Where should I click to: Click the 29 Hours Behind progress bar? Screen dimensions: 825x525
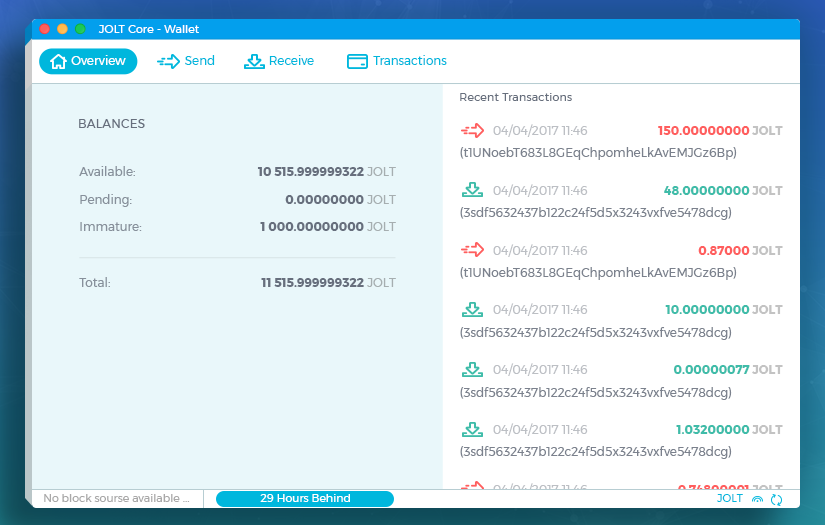pyautogui.click(x=305, y=499)
